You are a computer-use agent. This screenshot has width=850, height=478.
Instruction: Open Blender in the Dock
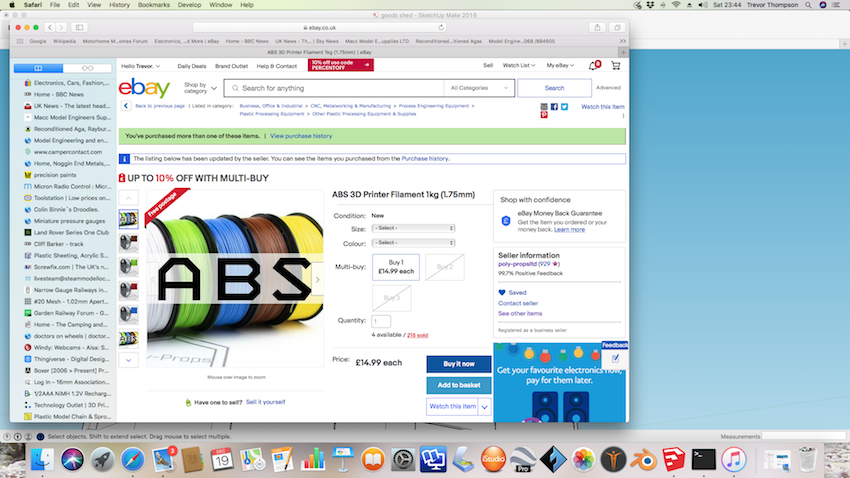[643, 460]
